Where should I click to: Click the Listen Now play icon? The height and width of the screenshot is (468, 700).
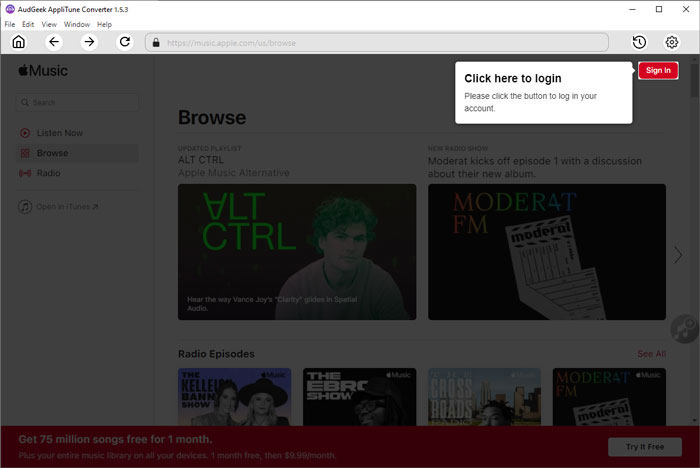[x=25, y=133]
